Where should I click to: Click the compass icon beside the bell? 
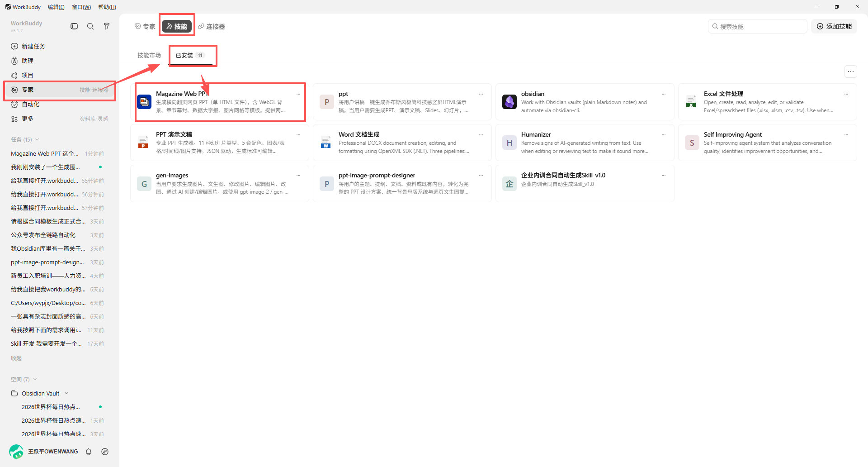(x=105, y=452)
